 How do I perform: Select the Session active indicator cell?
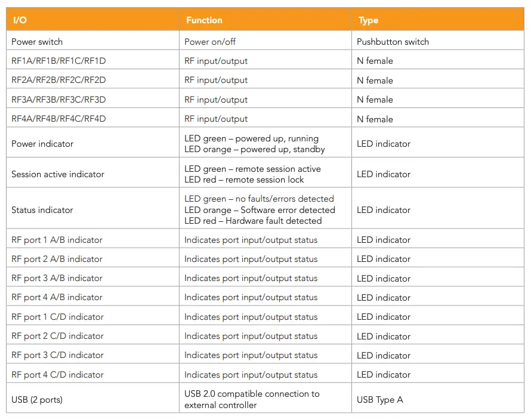[x=58, y=174]
